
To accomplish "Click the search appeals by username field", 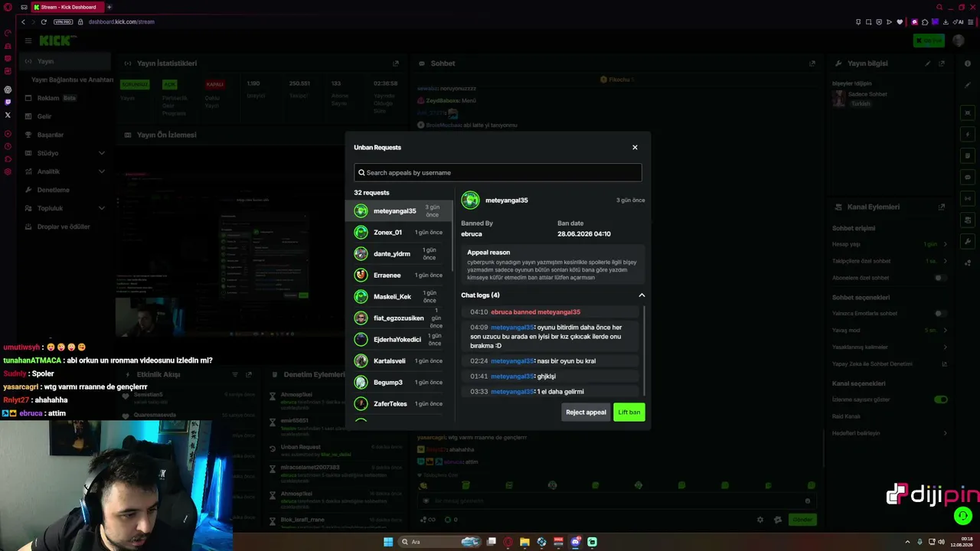I will 498,172.
